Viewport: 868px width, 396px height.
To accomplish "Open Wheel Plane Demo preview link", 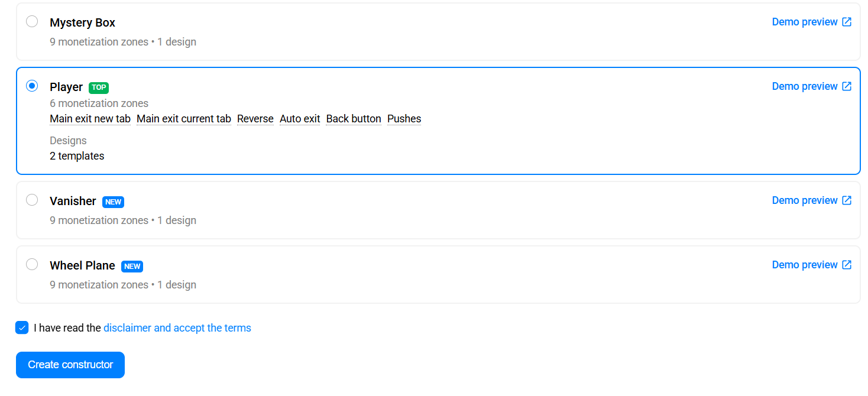I will point(811,265).
